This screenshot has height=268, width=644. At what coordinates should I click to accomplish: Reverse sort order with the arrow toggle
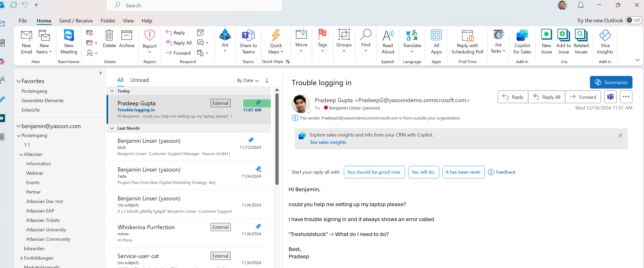[x=267, y=80]
